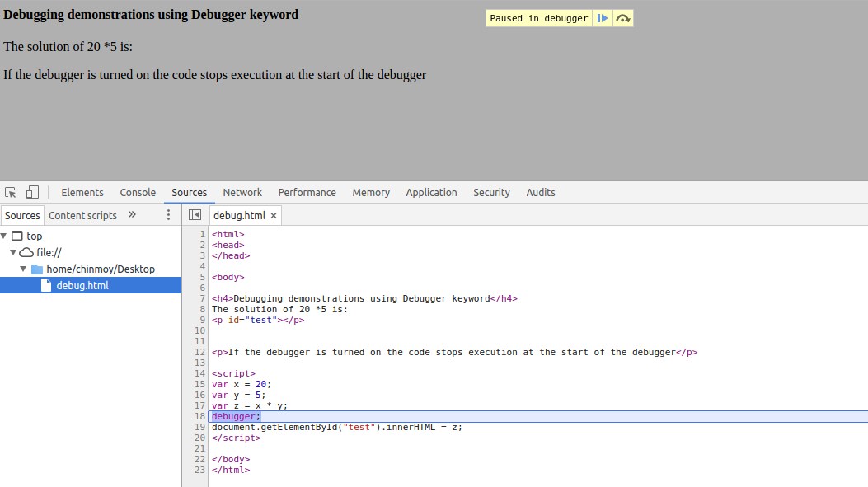Select the inspect element tool
Viewport: 868px width, 487px height.
click(x=10, y=192)
